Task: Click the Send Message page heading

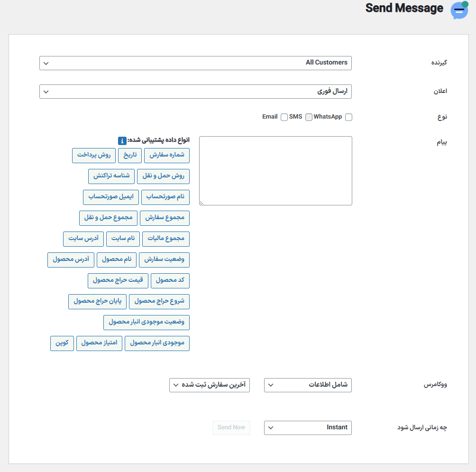Action: (404, 9)
